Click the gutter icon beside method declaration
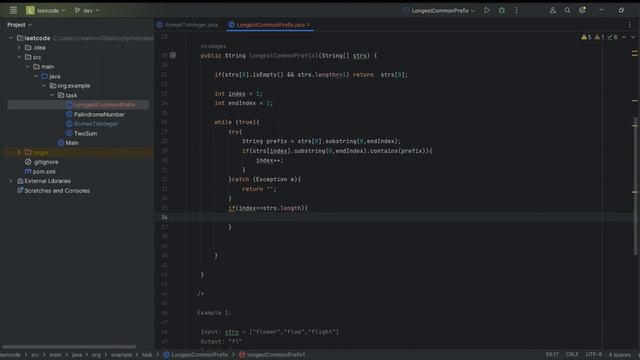640x360 pixels. pos(173,56)
